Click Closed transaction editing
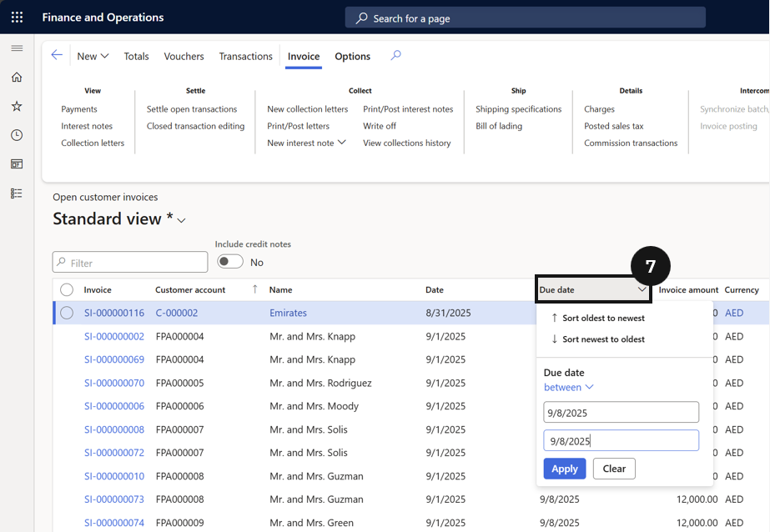 195,126
